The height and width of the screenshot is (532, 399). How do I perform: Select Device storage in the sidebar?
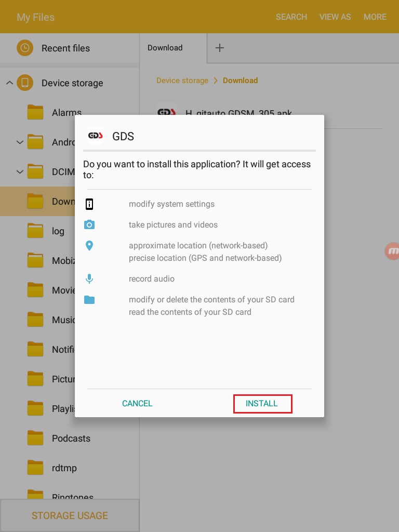click(x=72, y=83)
